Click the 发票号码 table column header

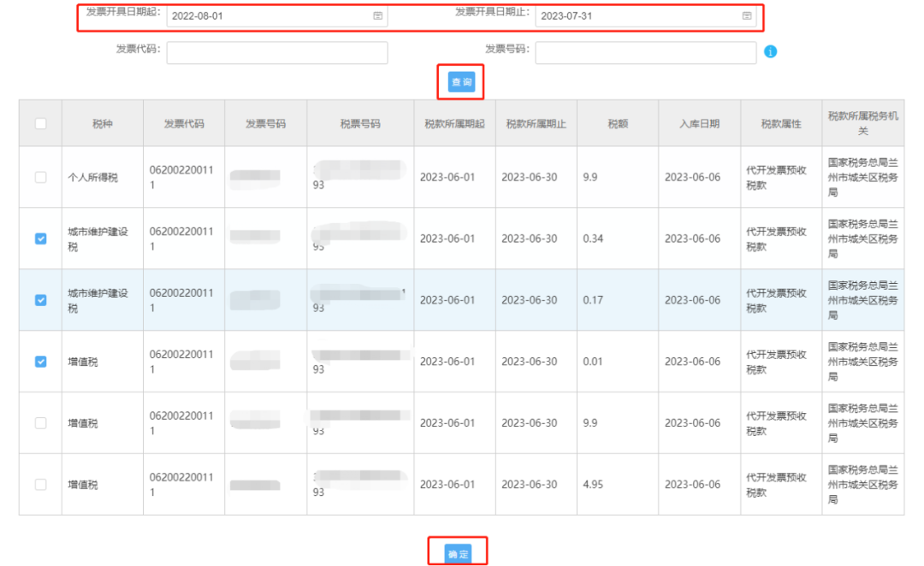pyautogui.click(x=266, y=124)
